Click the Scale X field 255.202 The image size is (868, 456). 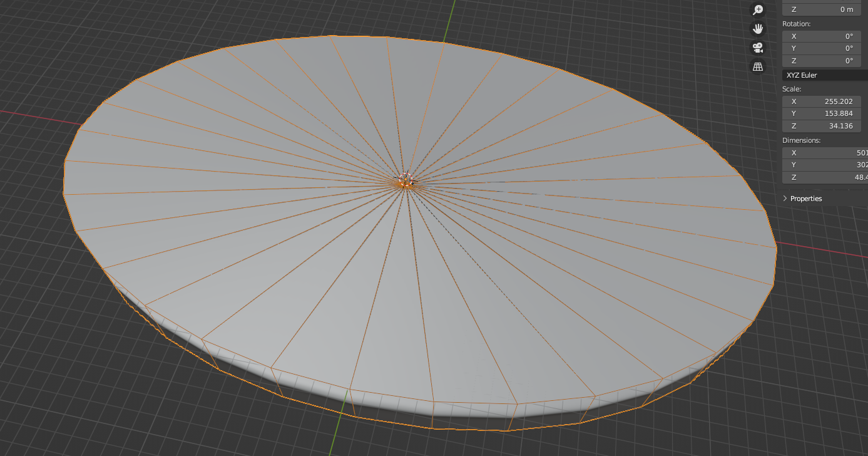coord(822,101)
